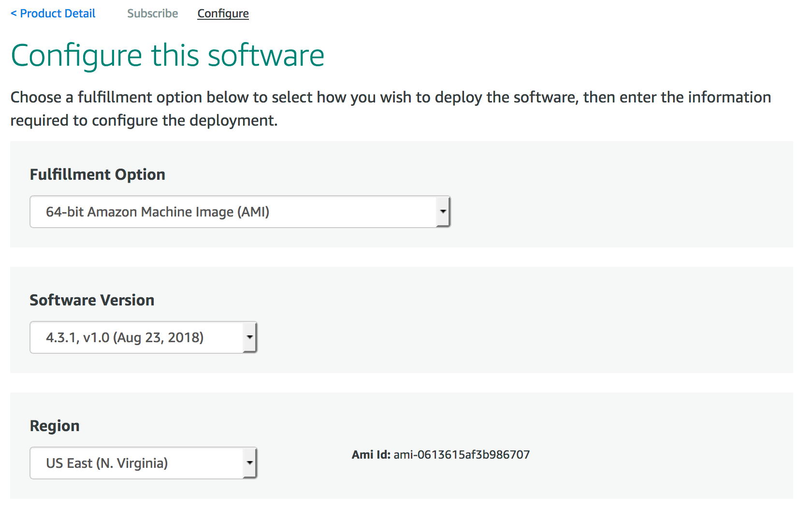
Task: Select the Configure step tab
Action: click(223, 14)
